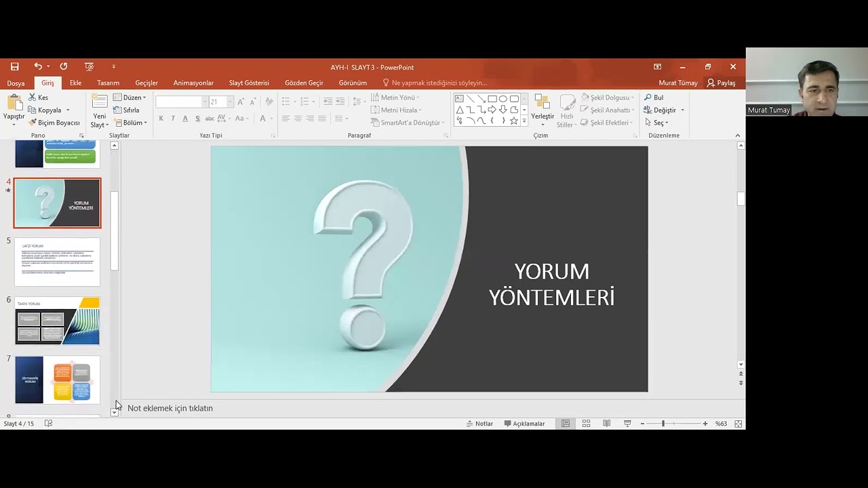Toggle left text alignment

285,119
